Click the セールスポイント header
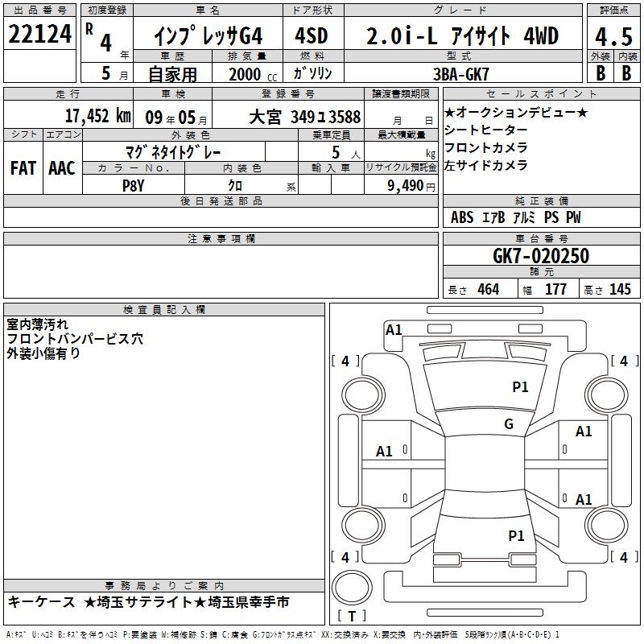This screenshot has height=644, width=644. click(541, 93)
